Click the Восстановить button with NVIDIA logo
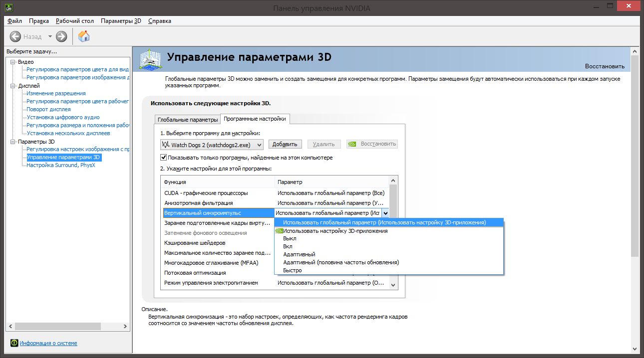The width and height of the screenshot is (644, 358). [x=372, y=144]
